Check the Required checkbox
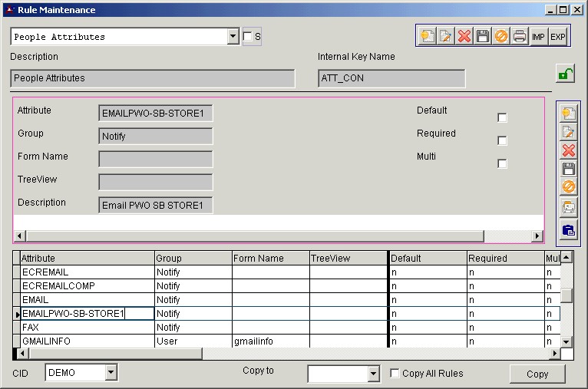588x389 pixels. [x=502, y=140]
